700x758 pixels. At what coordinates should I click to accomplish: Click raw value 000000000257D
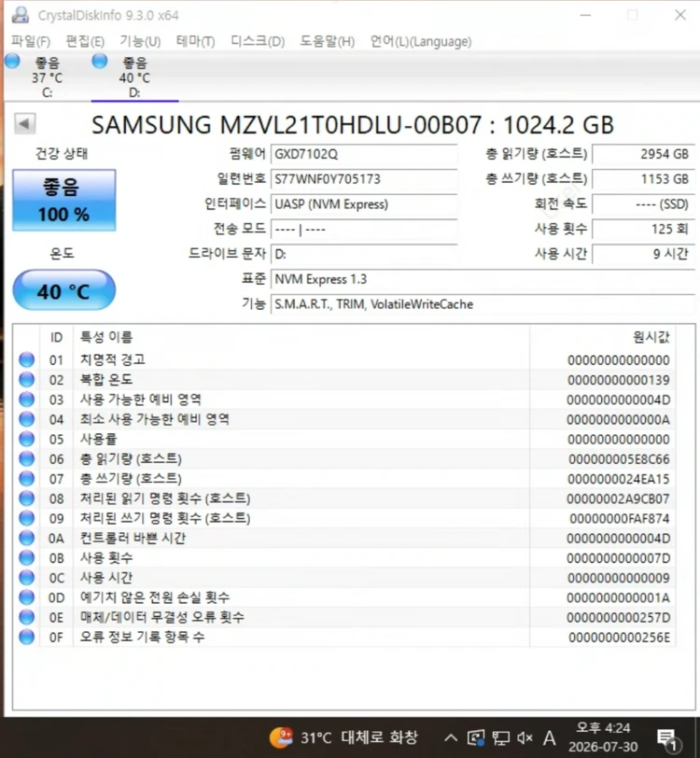[x=618, y=618]
